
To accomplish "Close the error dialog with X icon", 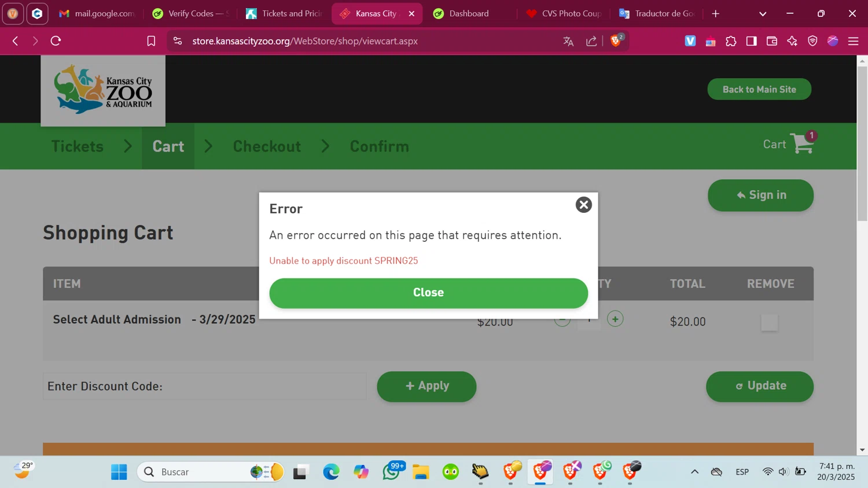I will tap(583, 205).
